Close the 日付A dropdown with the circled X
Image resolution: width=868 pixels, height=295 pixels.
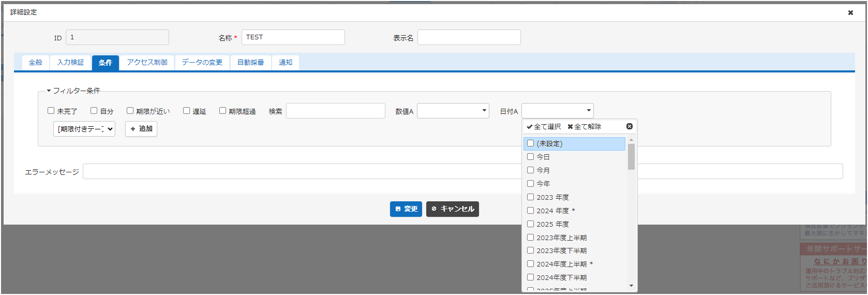coord(630,126)
